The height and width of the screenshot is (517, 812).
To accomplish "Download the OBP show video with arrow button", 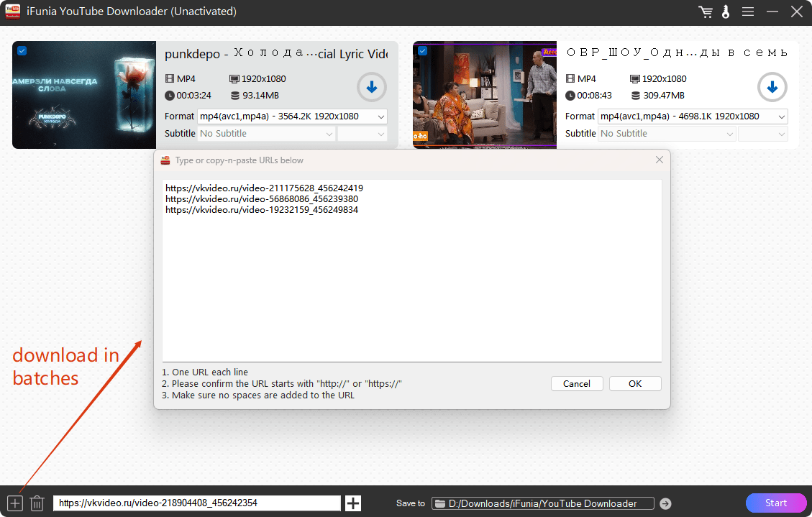I will [772, 88].
